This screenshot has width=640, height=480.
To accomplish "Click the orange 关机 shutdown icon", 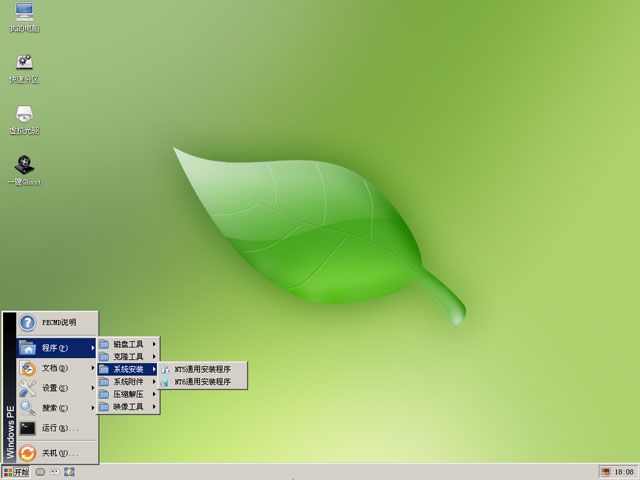I will [x=28, y=453].
